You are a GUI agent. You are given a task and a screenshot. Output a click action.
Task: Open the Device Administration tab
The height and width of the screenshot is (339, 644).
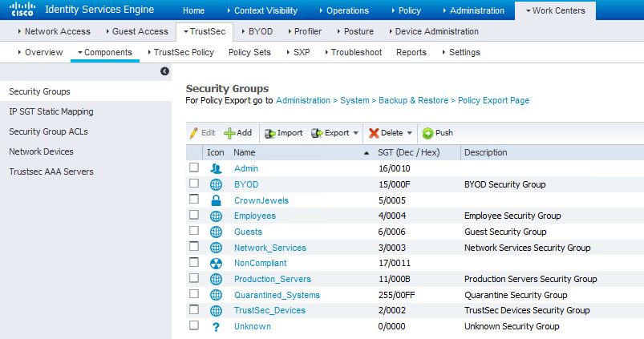coord(434,31)
